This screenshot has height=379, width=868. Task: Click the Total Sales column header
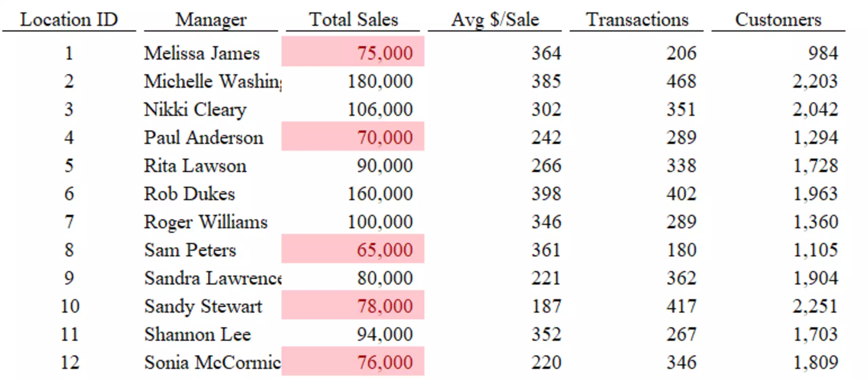(x=353, y=19)
